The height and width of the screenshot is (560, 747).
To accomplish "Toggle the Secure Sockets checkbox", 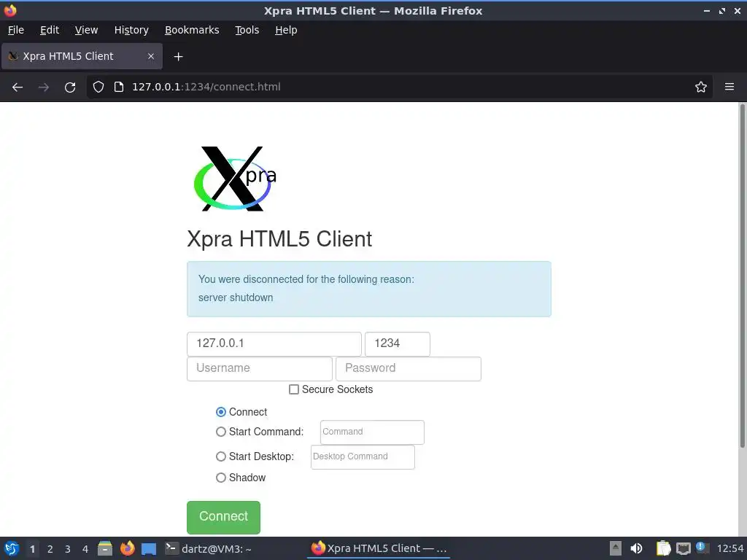I will point(294,389).
